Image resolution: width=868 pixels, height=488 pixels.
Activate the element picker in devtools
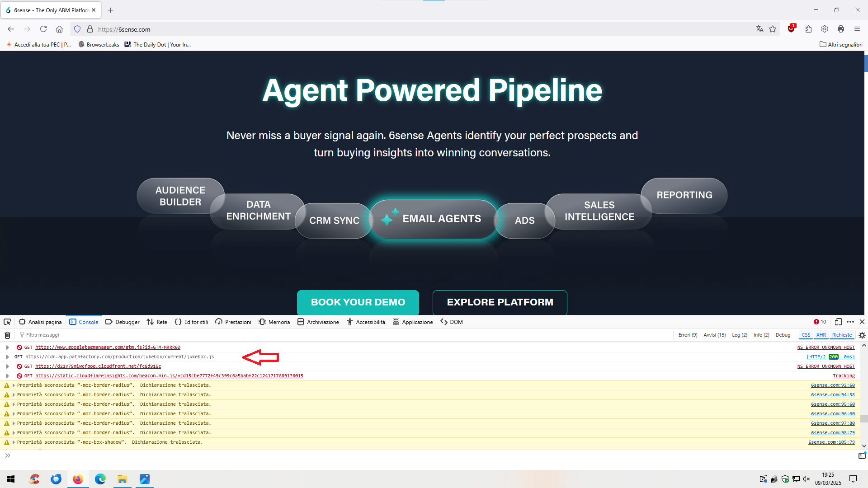(x=7, y=322)
